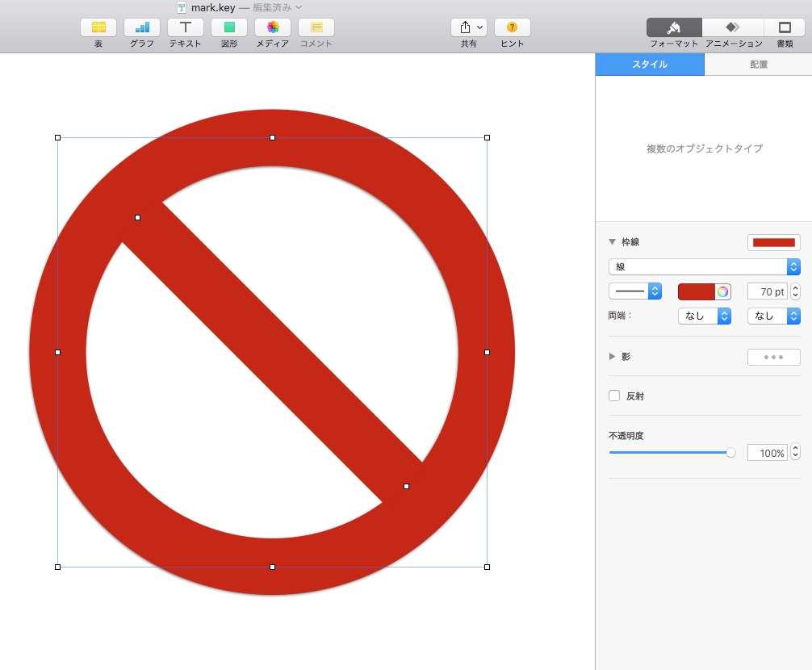Click the left-middle selection handle
The image size is (812, 670).
(57, 352)
